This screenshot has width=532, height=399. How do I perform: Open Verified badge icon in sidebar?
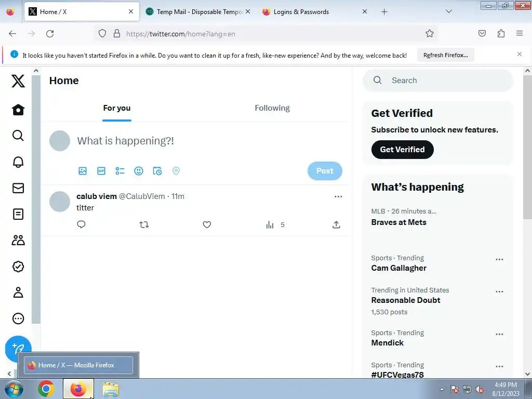point(18,267)
